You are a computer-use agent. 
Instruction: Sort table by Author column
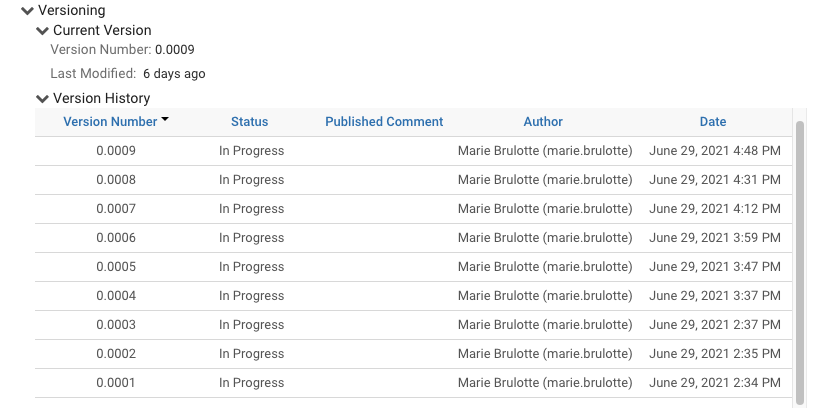tap(543, 122)
